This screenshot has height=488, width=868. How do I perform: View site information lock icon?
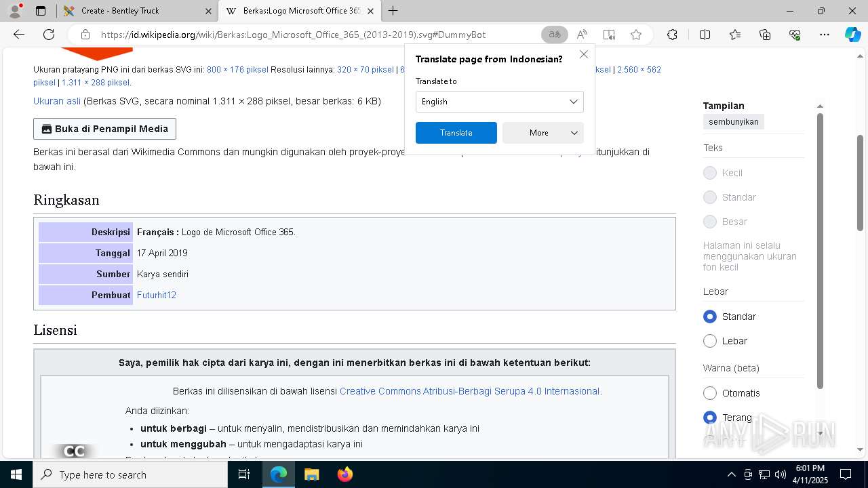click(85, 35)
